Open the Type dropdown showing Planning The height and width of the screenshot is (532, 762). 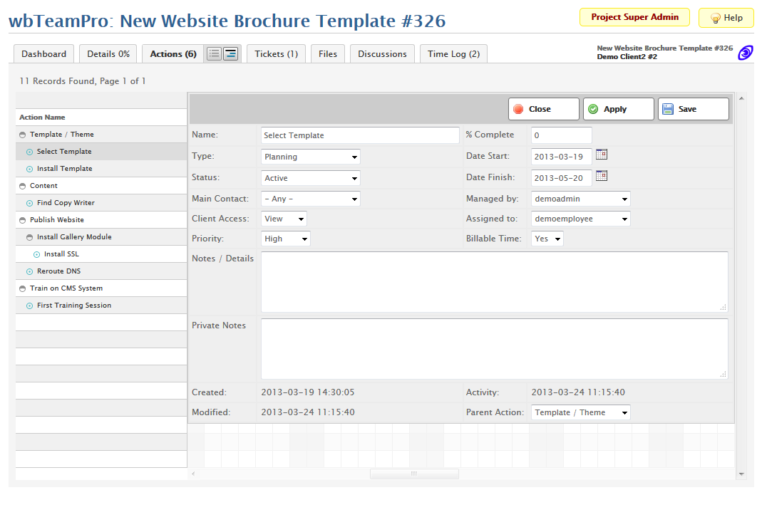click(x=310, y=157)
